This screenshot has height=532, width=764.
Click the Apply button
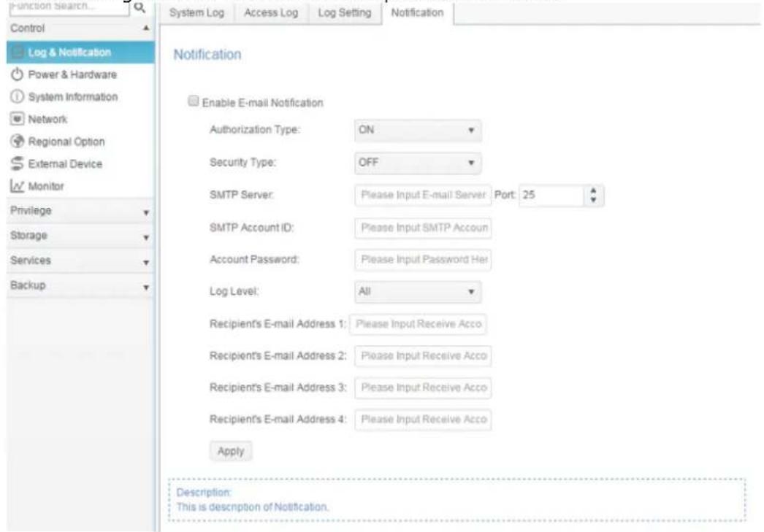[231, 451]
